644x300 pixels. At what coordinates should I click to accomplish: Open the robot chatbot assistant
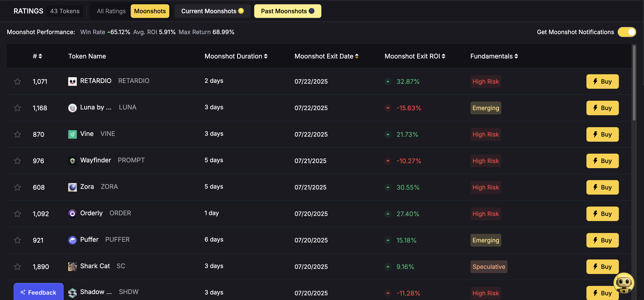(624, 283)
